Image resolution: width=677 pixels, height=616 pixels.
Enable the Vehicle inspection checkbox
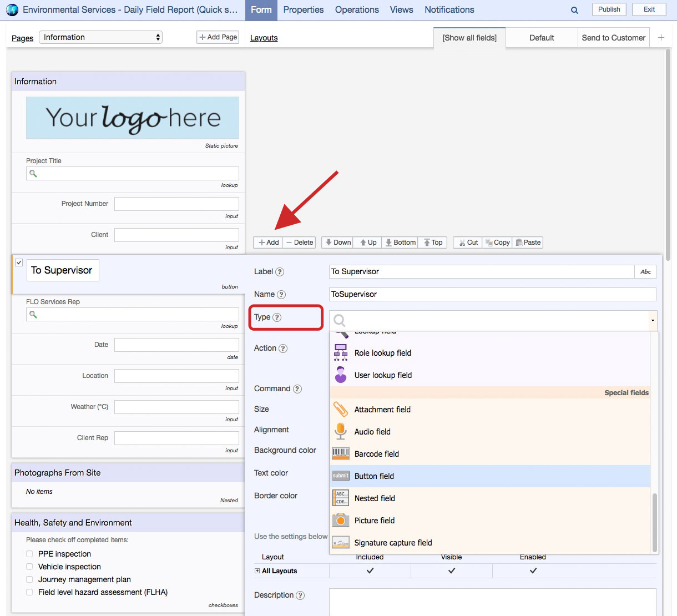(x=29, y=567)
